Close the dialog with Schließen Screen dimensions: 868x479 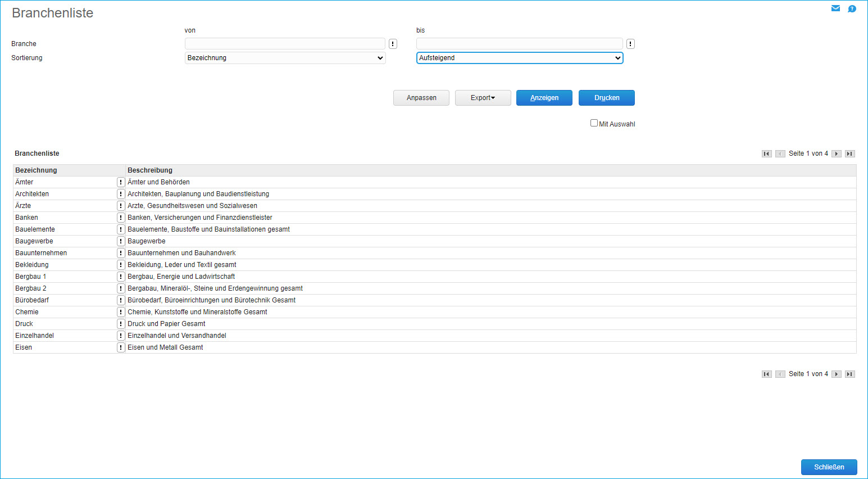pos(829,467)
